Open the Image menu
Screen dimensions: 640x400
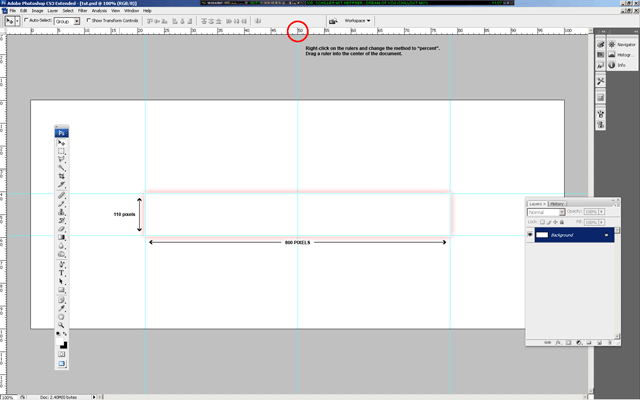37,11
